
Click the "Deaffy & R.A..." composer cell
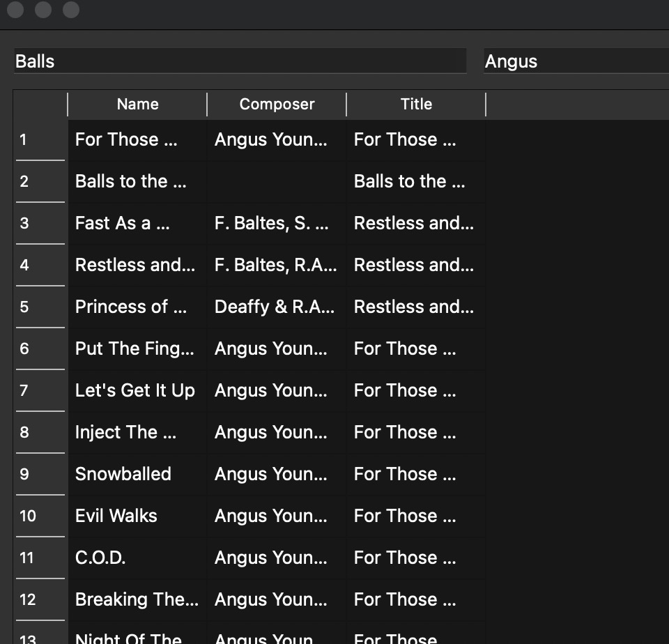[277, 307]
